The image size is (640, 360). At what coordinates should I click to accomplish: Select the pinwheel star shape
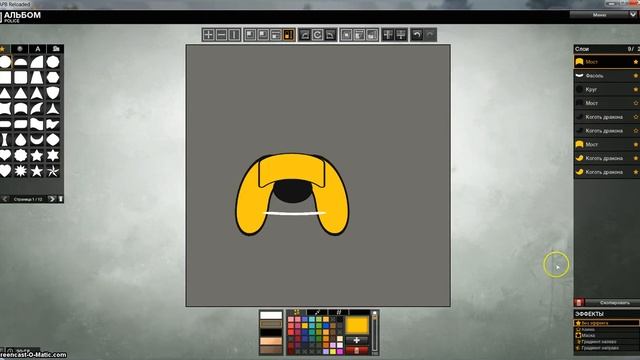(53, 171)
